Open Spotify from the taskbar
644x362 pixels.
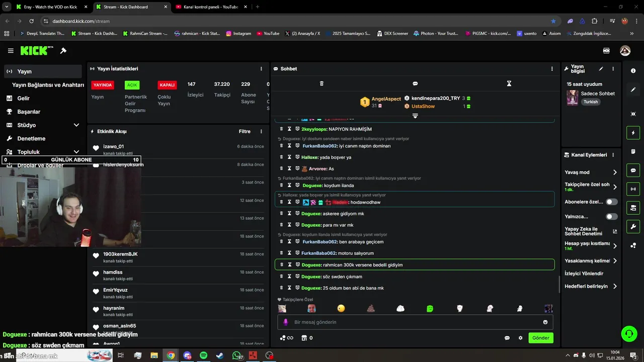[203, 355]
